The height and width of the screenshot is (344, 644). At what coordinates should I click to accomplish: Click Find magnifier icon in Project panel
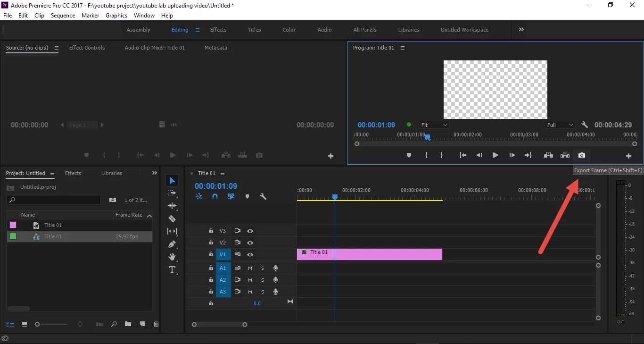(x=114, y=324)
